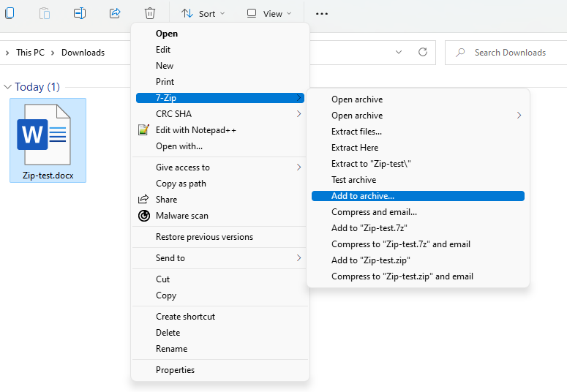The width and height of the screenshot is (567, 392).
Task: Click Add to "Zip-test.zip"
Action: pyautogui.click(x=370, y=260)
